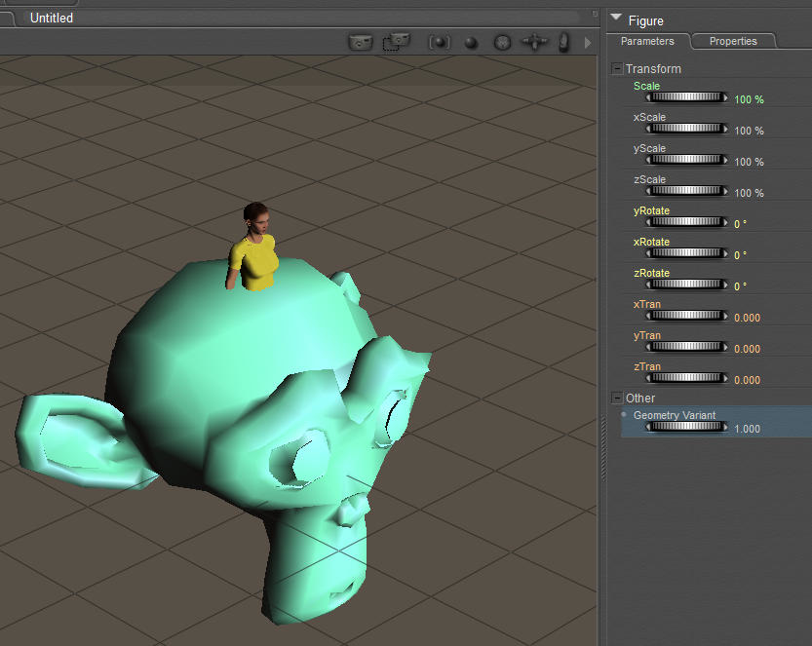The height and width of the screenshot is (646, 812).
Task: Switch to the Properties tab
Action: click(733, 41)
